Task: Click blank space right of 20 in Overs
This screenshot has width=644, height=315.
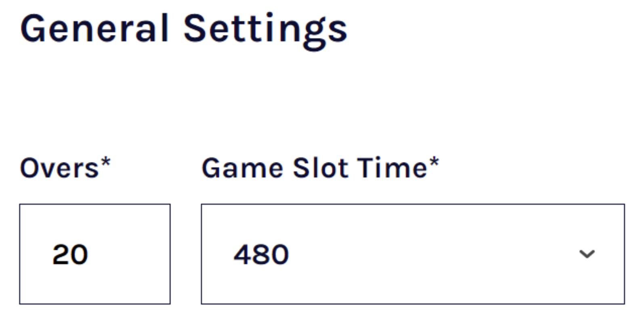Action: point(133,254)
